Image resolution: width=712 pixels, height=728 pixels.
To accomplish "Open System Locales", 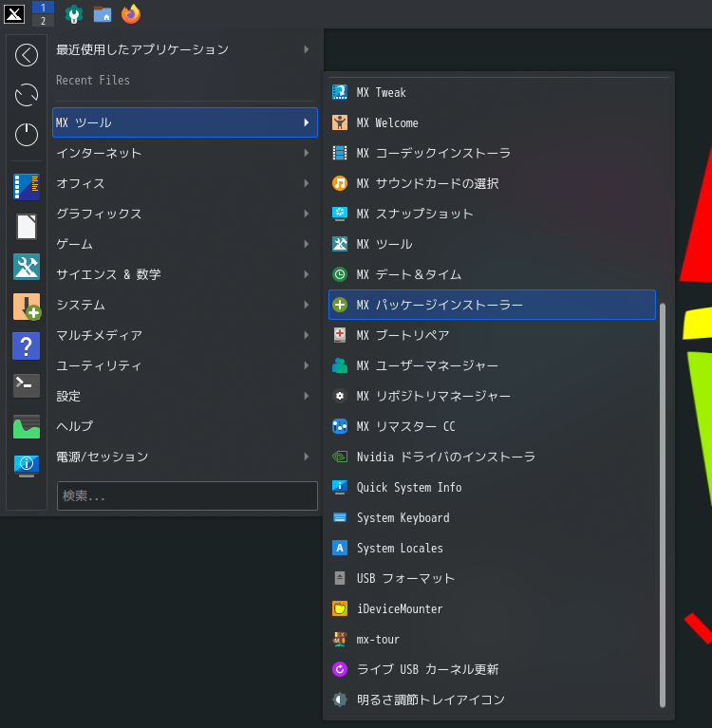I will point(492,548).
